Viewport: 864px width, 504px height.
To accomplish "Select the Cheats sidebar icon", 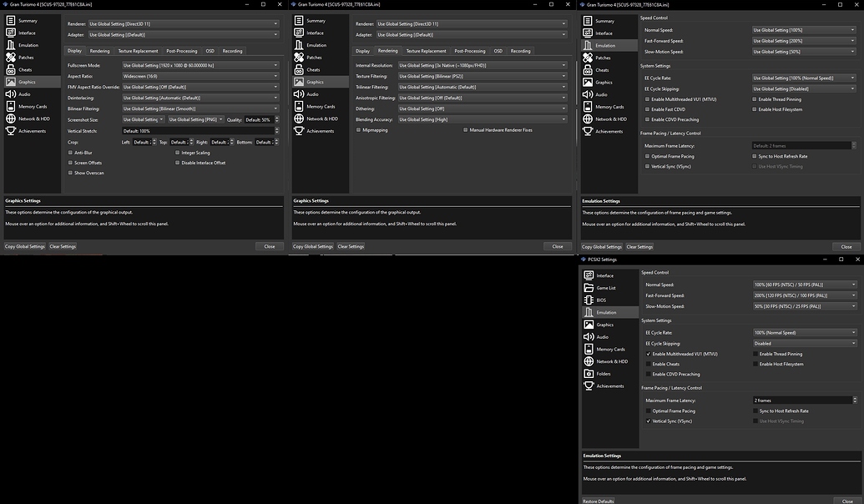I will point(12,69).
